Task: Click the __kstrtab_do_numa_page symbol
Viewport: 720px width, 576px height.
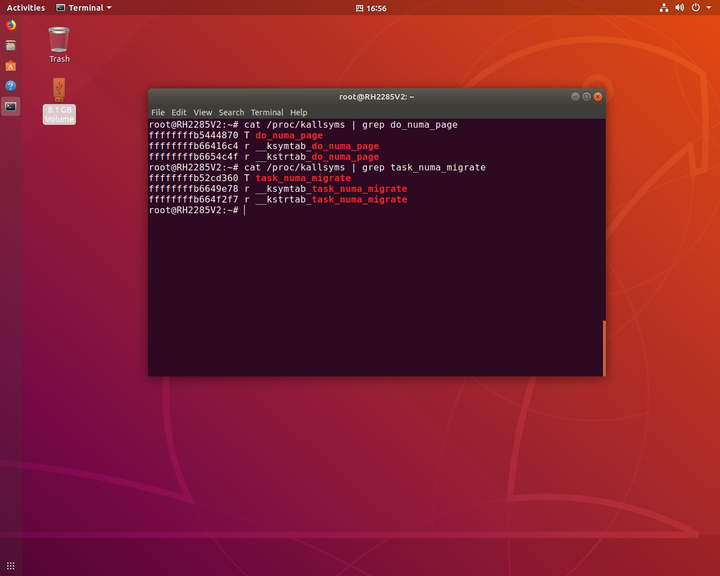Action: point(317,157)
